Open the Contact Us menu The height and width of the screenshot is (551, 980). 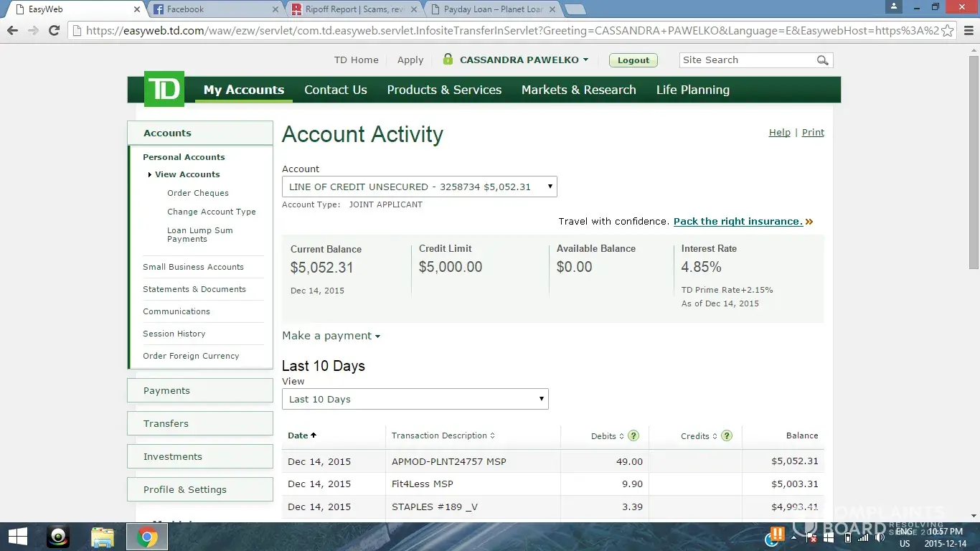click(335, 90)
